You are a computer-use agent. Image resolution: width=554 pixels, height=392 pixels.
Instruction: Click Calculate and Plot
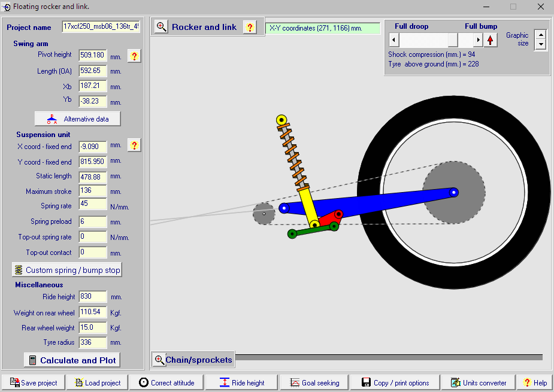pyautogui.click(x=72, y=360)
